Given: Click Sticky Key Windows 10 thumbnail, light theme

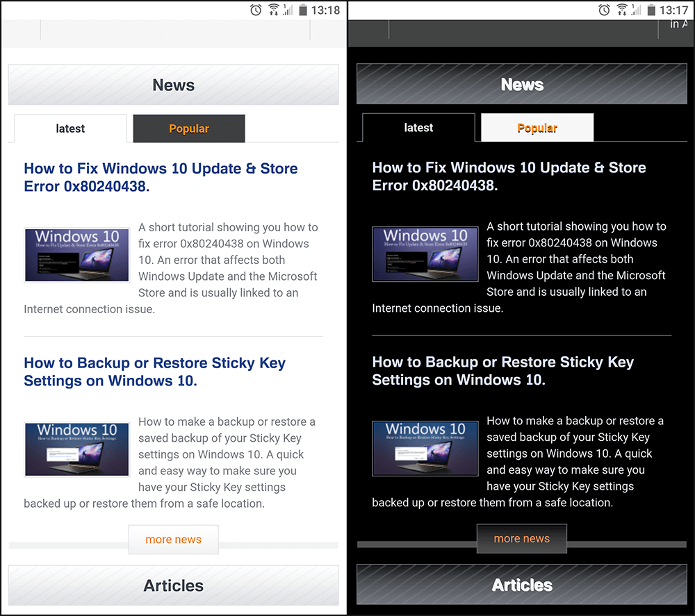Looking at the screenshot, I should coord(77,449).
